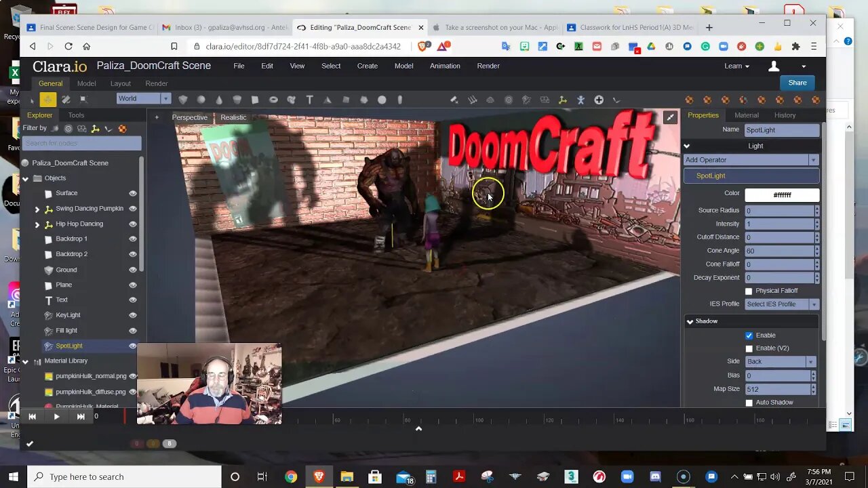Create a torus knot primitive
The height and width of the screenshot is (488, 868).
pyautogui.click(x=291, y=100)
